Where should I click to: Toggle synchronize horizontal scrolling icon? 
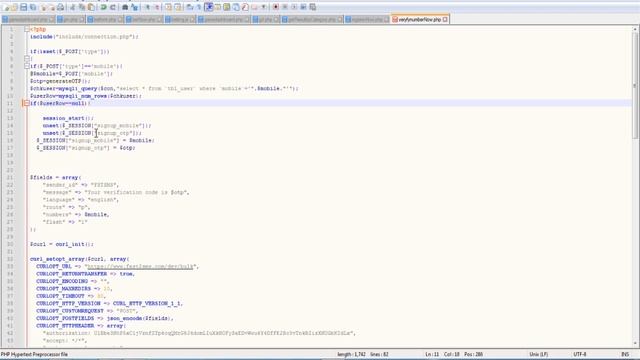(178, 7)
